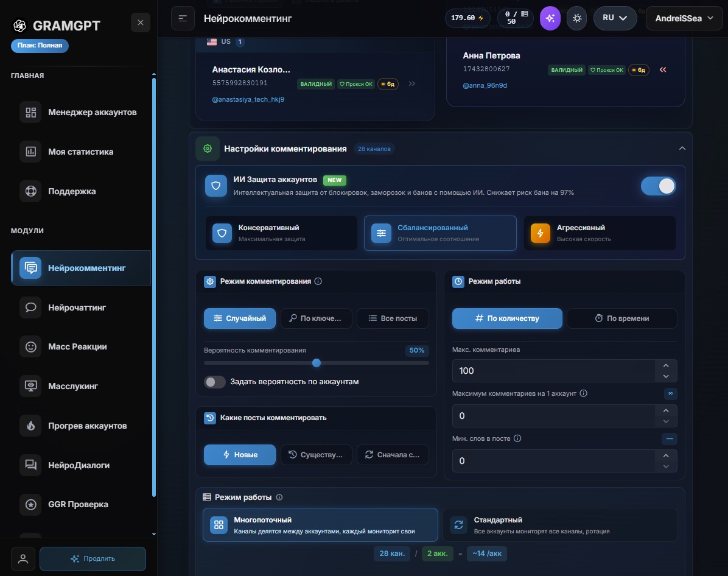Decrease Макс. комментариев with the down arrow
The height and width of the screenshot is (576, 728).
[x=667, y=376]
